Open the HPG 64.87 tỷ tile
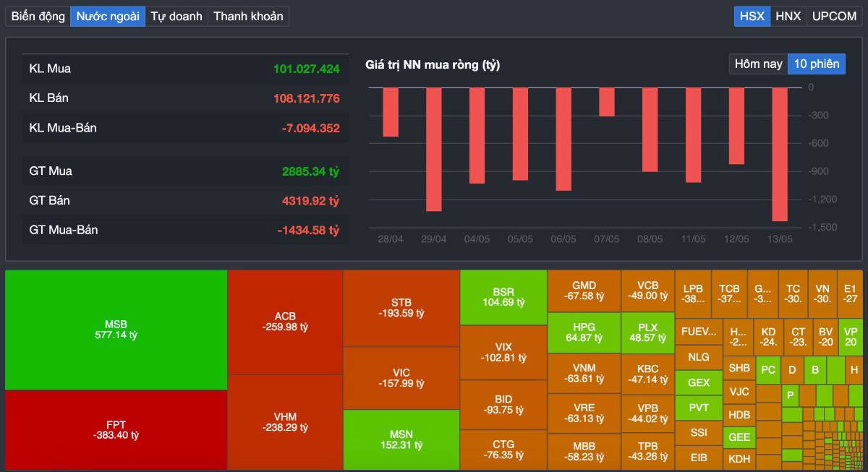Image resolution: width=868 pixels, height=472 pixels. 584,332
